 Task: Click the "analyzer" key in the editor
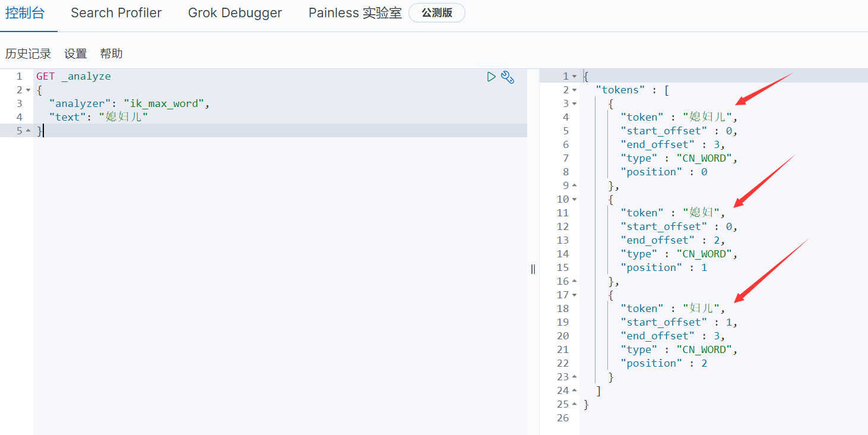80,103
